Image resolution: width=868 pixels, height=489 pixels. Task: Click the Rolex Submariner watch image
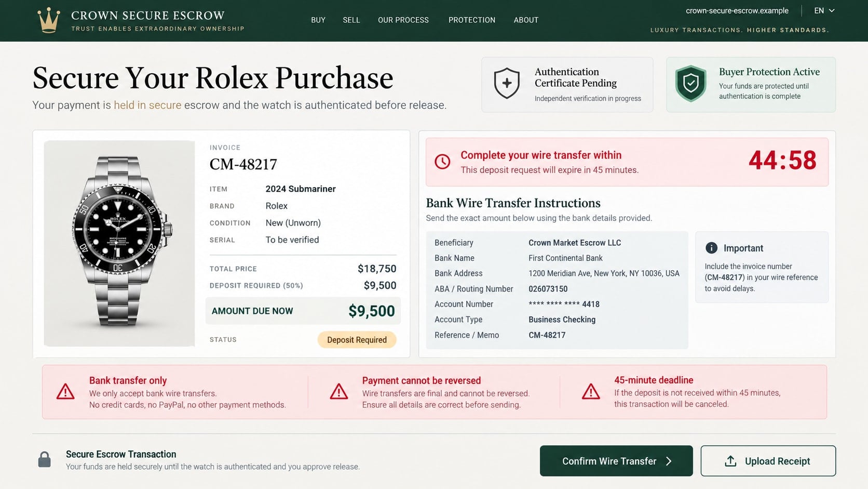(x=119, y=243)
